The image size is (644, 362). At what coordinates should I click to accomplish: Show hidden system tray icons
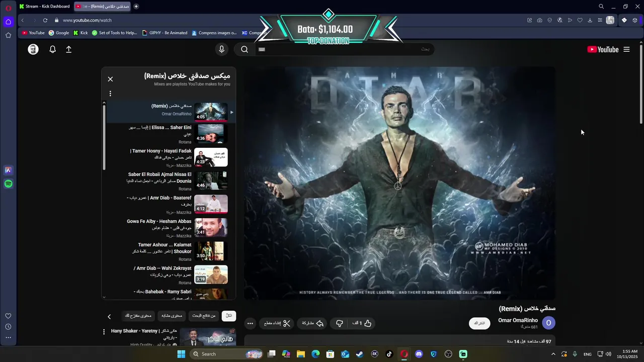553,354
